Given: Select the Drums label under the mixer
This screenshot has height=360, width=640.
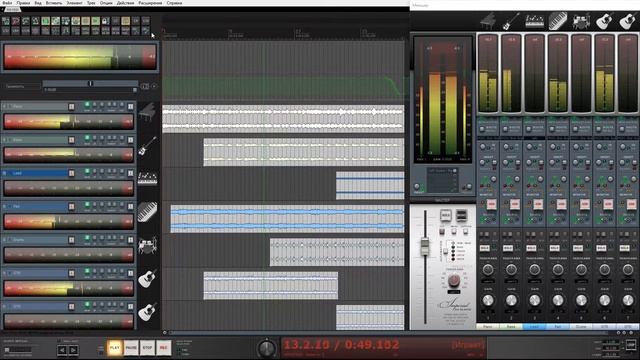Looking at the screenshot, I should 581,327.
